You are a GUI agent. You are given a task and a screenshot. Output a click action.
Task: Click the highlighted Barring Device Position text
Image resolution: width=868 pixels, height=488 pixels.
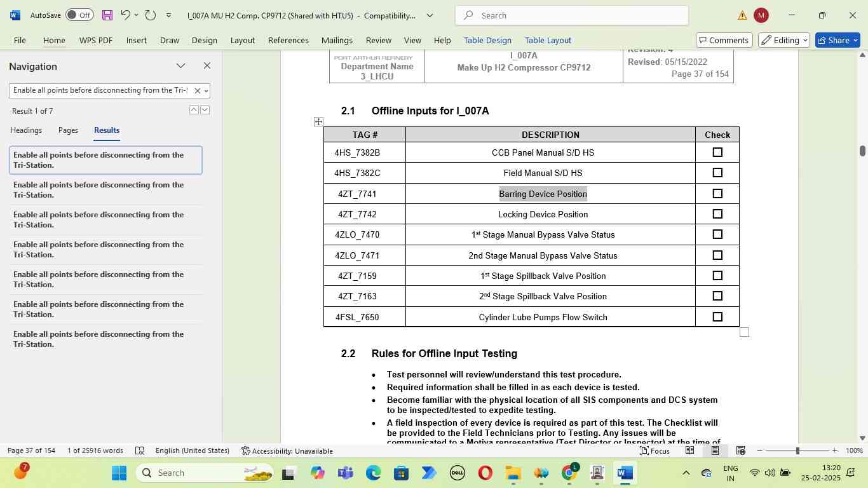[543, 194]
